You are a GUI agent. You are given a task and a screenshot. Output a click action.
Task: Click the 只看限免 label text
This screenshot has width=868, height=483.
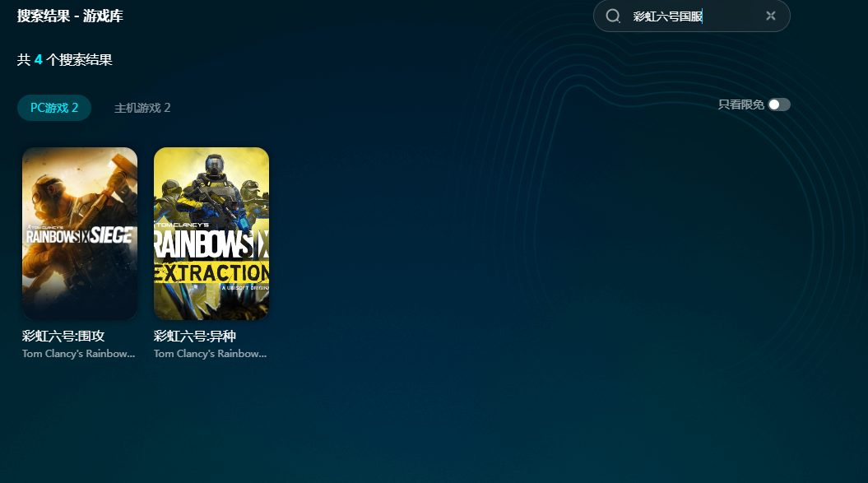740,104
